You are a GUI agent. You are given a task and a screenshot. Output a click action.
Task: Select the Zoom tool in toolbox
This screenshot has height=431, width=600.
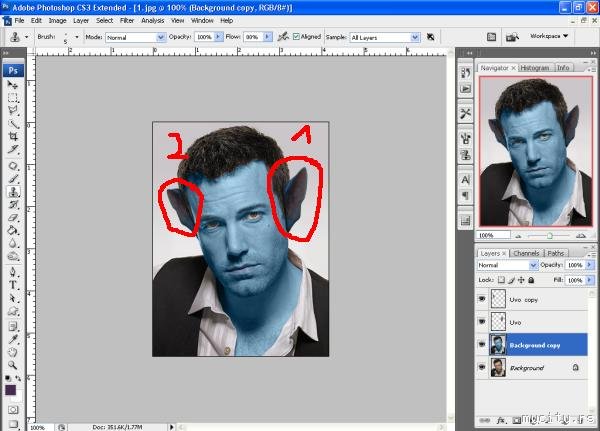(x=13, y=365)
